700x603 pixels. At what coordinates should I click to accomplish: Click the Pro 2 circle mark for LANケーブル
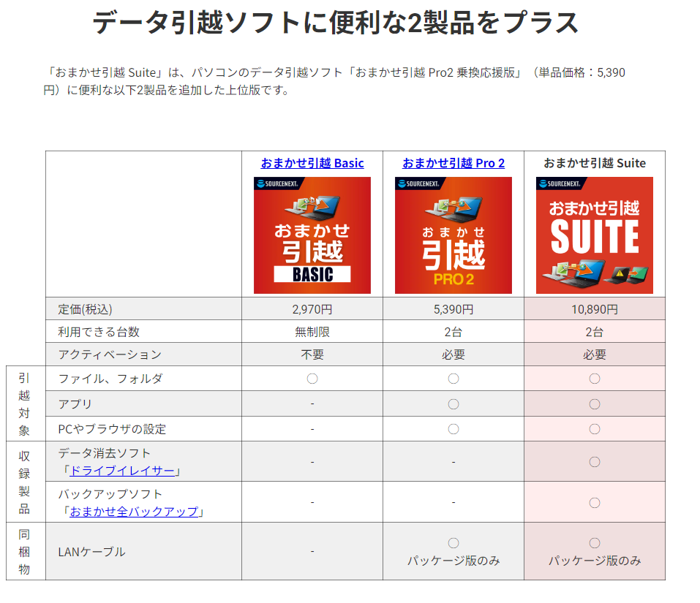click(x=454, y=543)
